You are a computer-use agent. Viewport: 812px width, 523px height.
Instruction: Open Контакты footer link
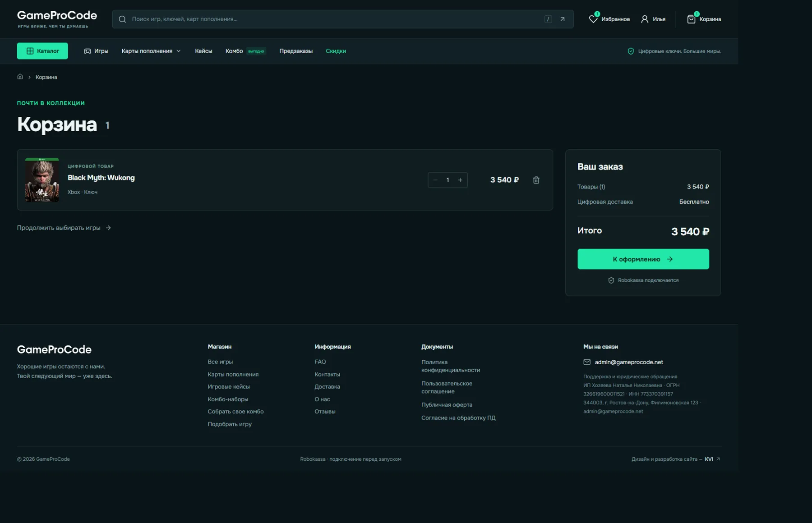tap(327, 374)
